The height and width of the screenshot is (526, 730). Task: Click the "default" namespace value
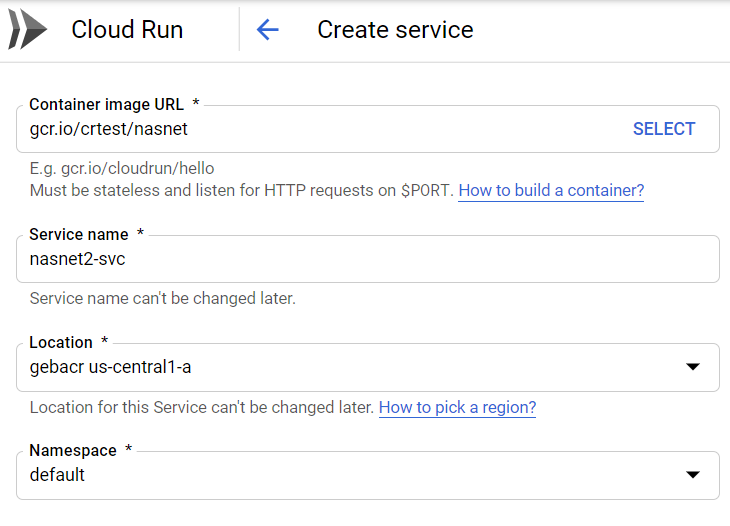[58, 475]
